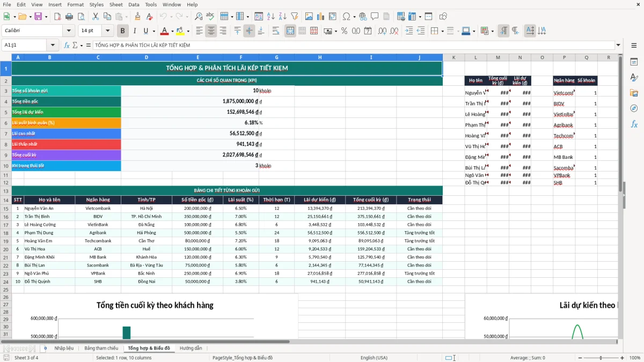Click the Clone Formatting paintbrush icon
The image size is (644, 362).
[138, 17]
